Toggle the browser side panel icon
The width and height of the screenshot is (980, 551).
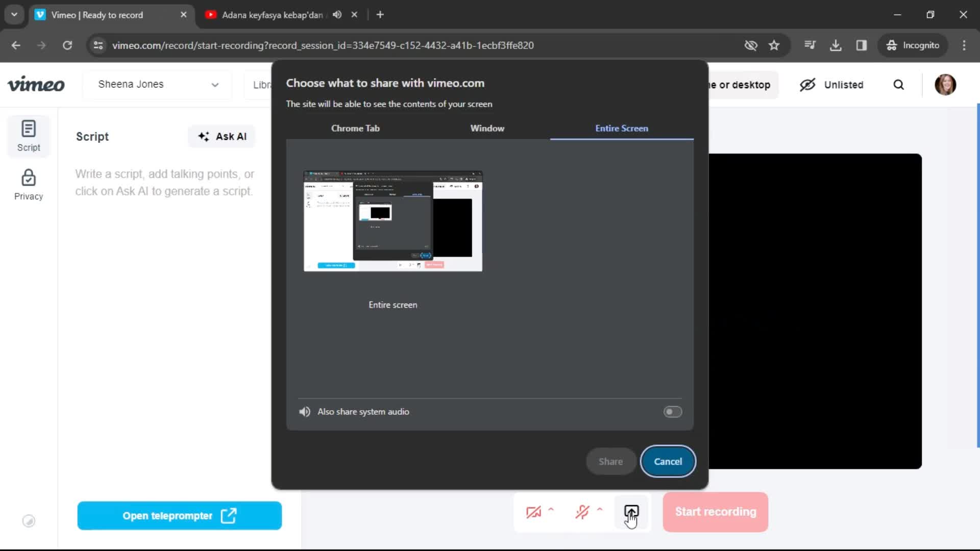coord(862,45)
